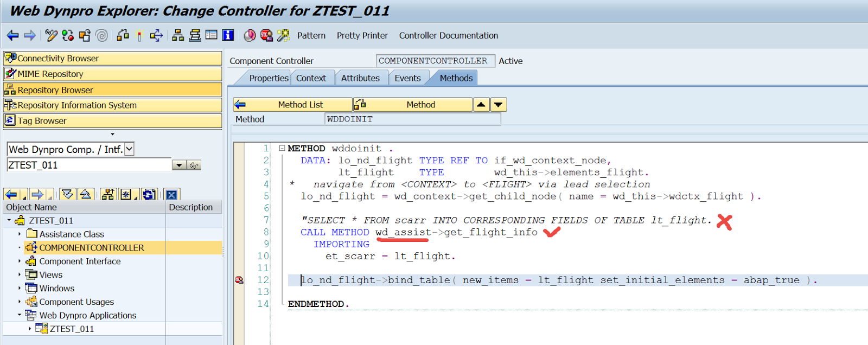
Task: Open the Display Object List hierarchy icon
Action: [x=178, y=36]
